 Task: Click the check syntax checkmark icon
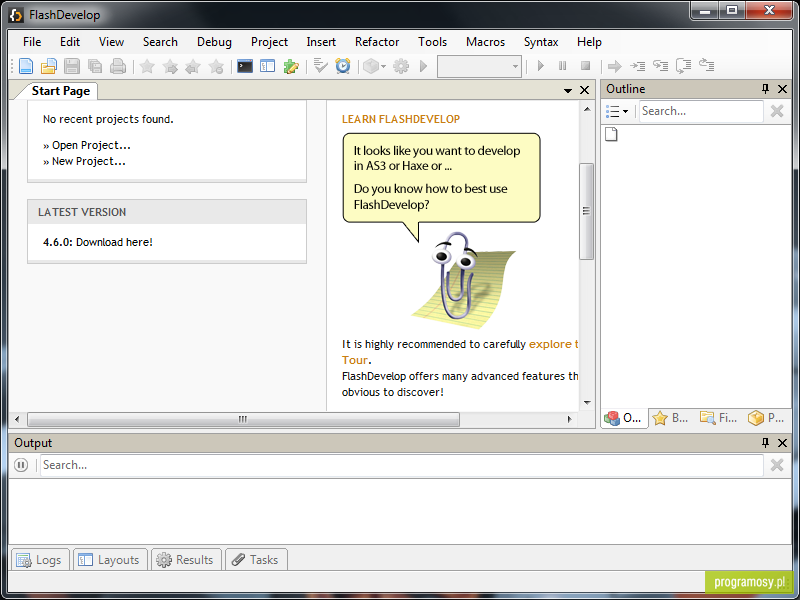pyautogui.click(x=320, y=66)
